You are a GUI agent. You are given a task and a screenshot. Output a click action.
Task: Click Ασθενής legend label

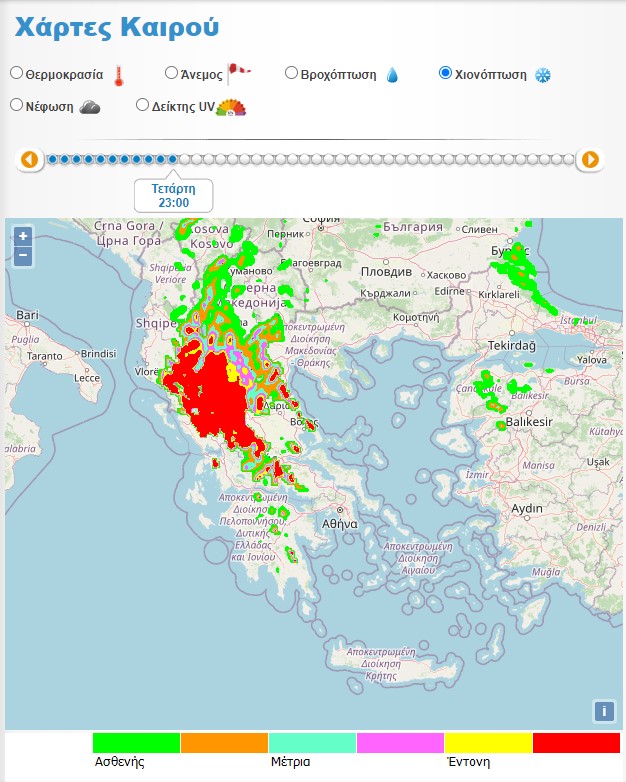pyautogui.click(x=120, y=762)
